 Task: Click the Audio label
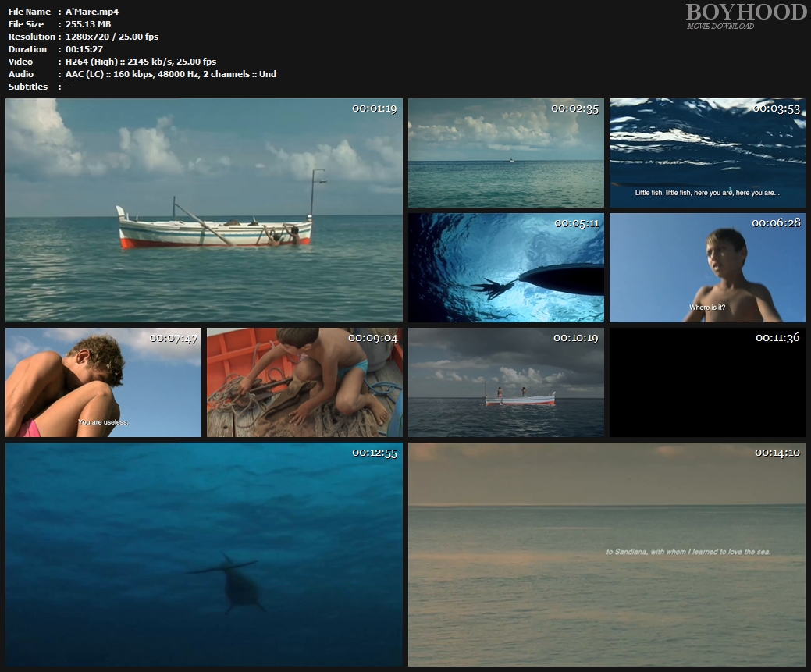pyautogui.click(x=21, y=74)
